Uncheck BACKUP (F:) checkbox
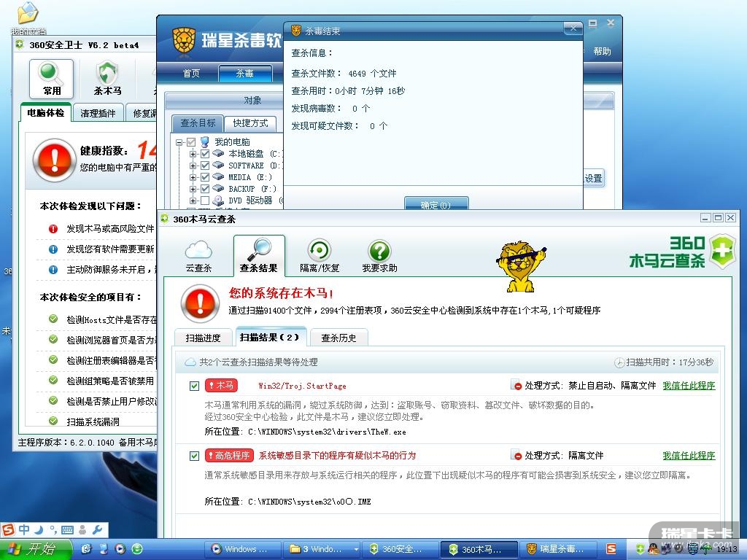 (205, 189)
